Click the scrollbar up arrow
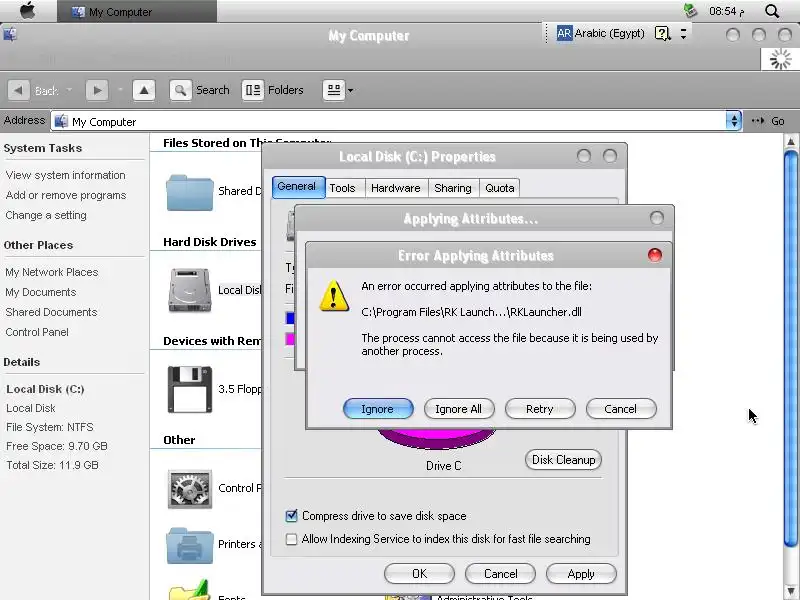Screen dimensions: 800x600 [x=791, y=141]
